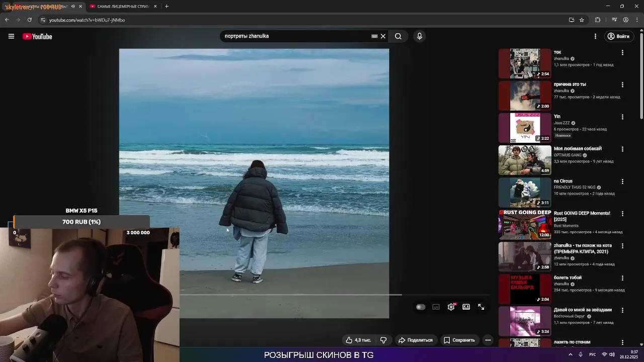644x362 pixels.
Task: Close the first browser tab
Action: [x=80, y=7]
